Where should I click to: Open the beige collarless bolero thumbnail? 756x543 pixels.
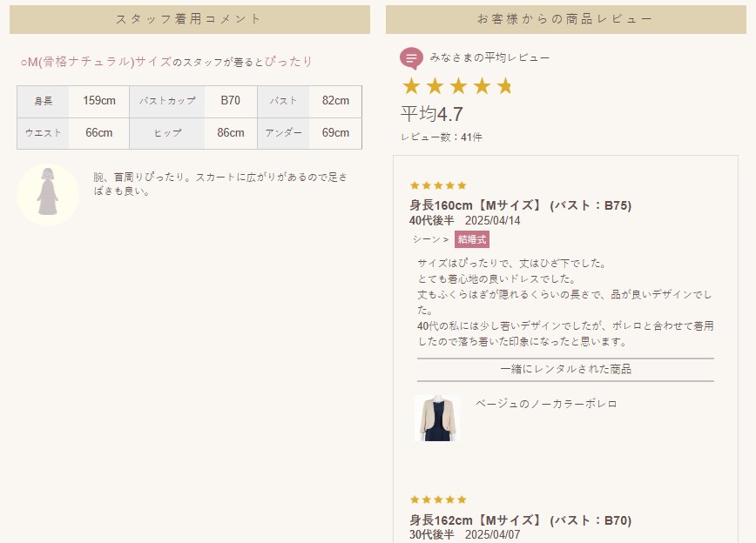pyautogui.click(x=437, y=419)
